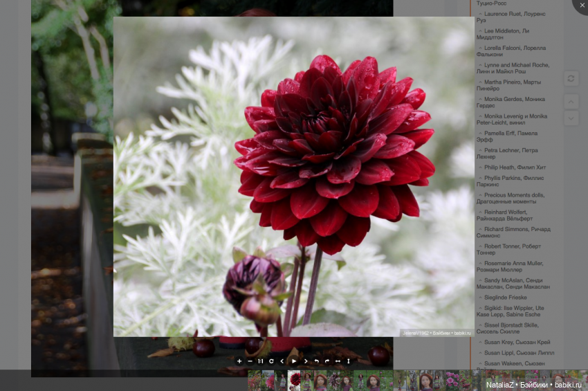This screenshot has height=391, width=588.
Task: Rotate image clockwise
Action: pyautogui.click(x=327, y=361)
